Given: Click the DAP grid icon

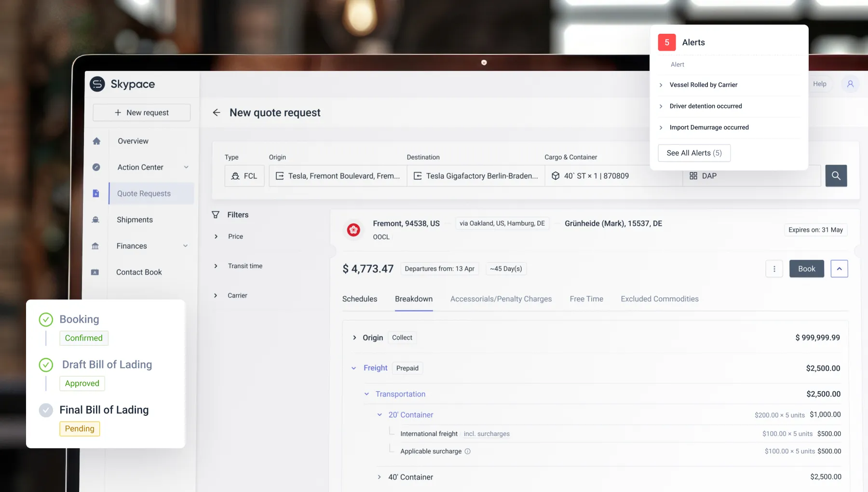Looking at the screenshot, I should click(693, 176).
